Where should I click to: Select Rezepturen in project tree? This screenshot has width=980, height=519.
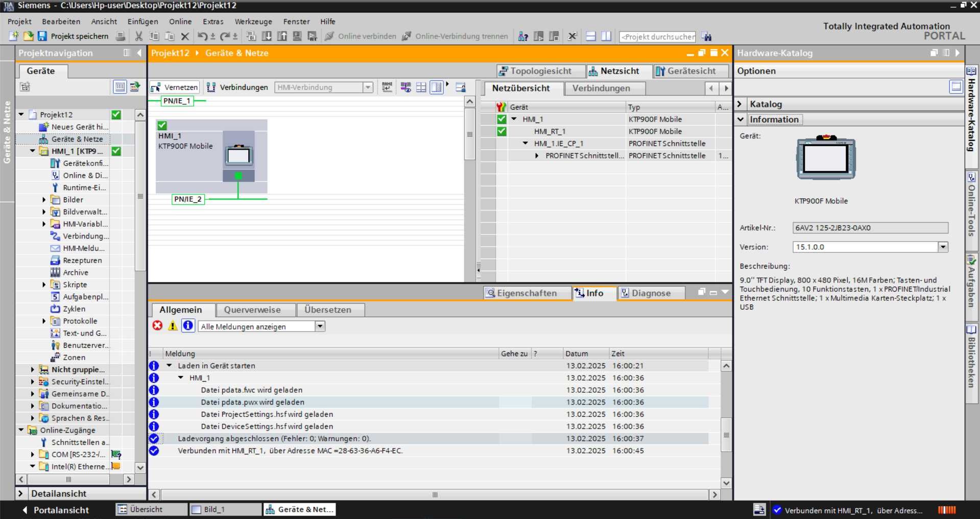point(82,261)
